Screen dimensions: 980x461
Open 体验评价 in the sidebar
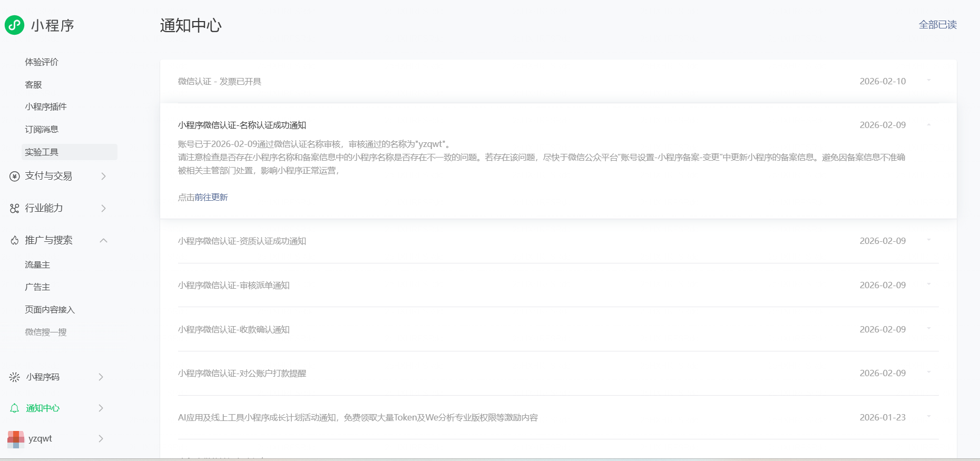42,62
